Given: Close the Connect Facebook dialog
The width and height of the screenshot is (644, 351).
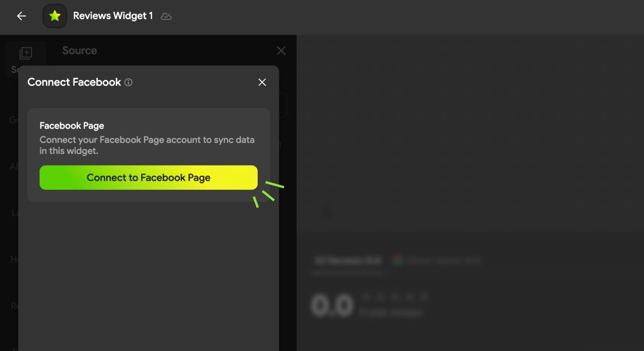Looking at the screenshot, I should click(262, 82).
